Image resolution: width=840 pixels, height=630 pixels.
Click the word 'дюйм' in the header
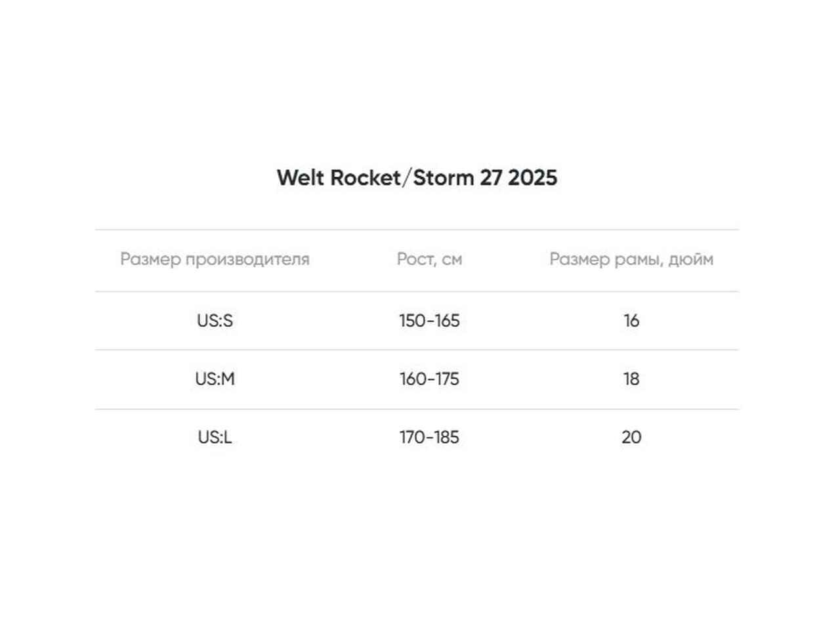click(690, 259)
